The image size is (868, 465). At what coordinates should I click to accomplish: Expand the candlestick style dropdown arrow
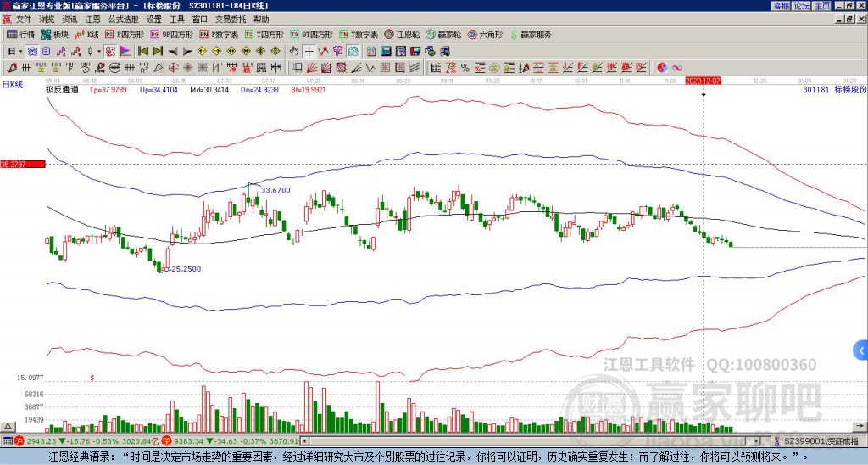pos(98,52)
